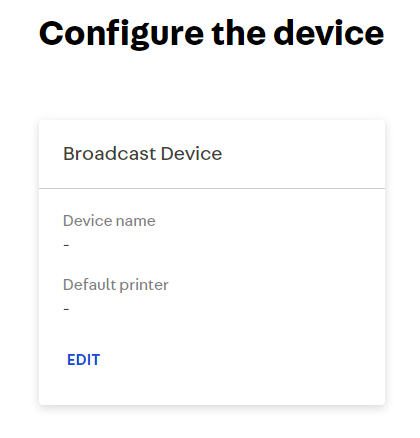This screenshot has height=438, width=420.
Task: Click the Broadcast Device card title
Action: 142,154
